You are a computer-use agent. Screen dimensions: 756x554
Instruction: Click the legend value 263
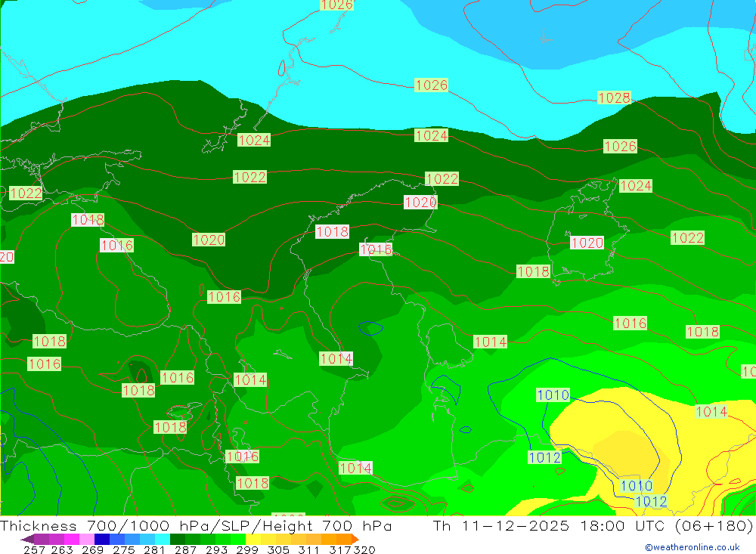pos(62,549)
